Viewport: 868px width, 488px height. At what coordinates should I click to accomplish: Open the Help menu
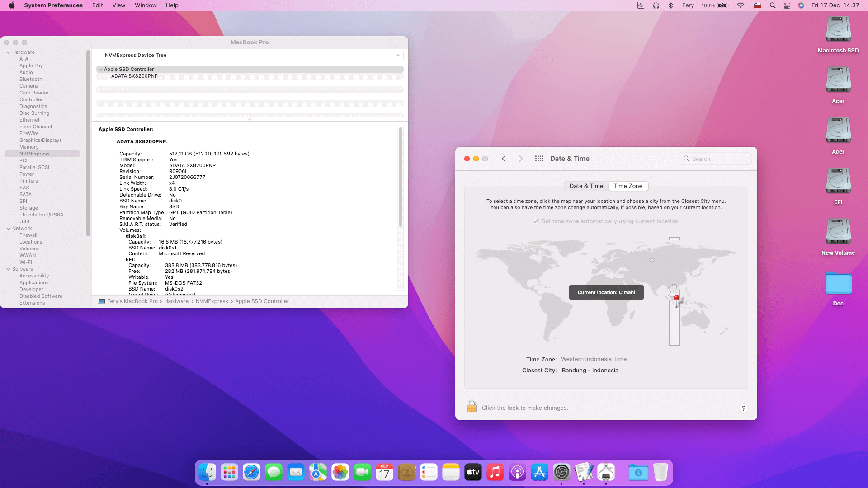pyautogui.click(x=172, y=5)
